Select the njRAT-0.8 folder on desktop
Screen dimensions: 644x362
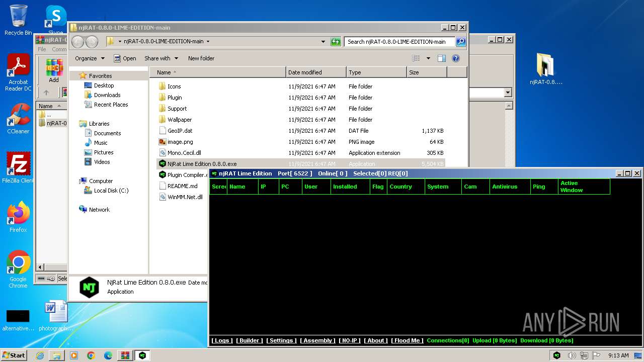[546, 69]
